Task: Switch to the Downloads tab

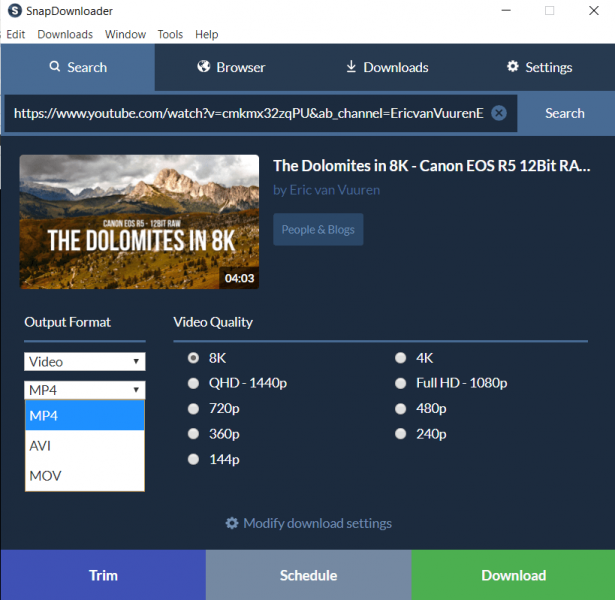Action: pos(386,67)
